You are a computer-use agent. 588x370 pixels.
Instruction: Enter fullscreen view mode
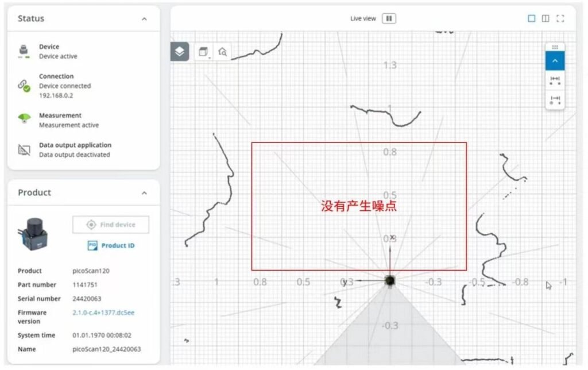coord(560,18)
